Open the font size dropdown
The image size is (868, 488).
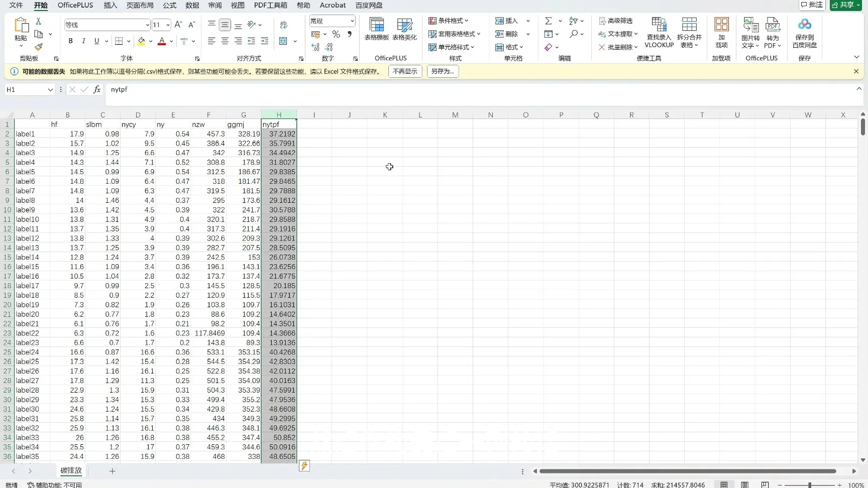coord(168,25)
